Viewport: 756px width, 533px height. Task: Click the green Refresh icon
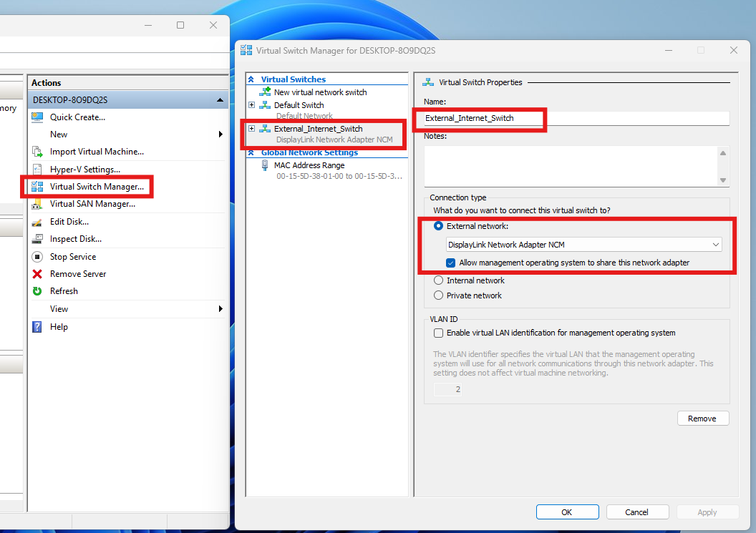37,291
